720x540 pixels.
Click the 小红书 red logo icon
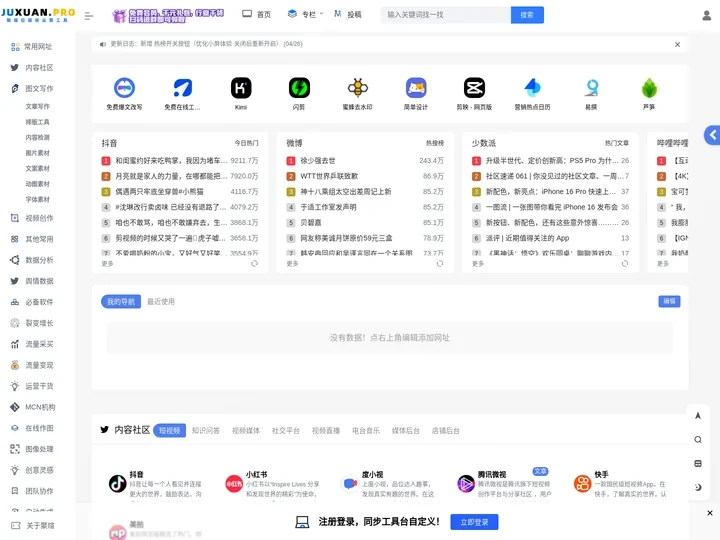234,484
